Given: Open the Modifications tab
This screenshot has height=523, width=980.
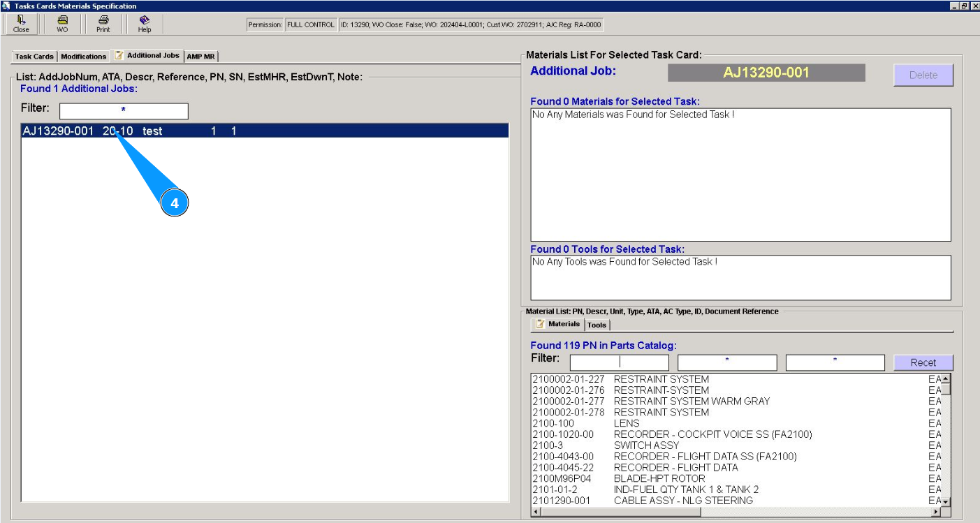Looking at the screenshot, I should point(84,57).
